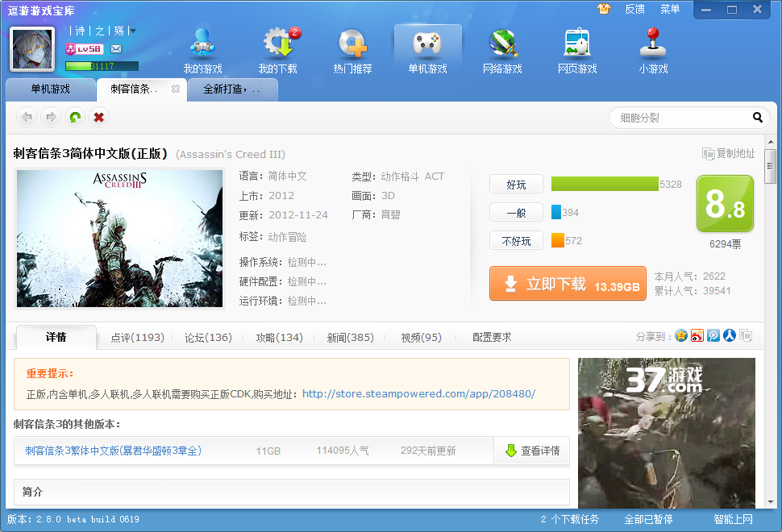Share to Tencent Weibo icon
The height and width of the screenshot is (532, 782).
[x=713, y=335]
